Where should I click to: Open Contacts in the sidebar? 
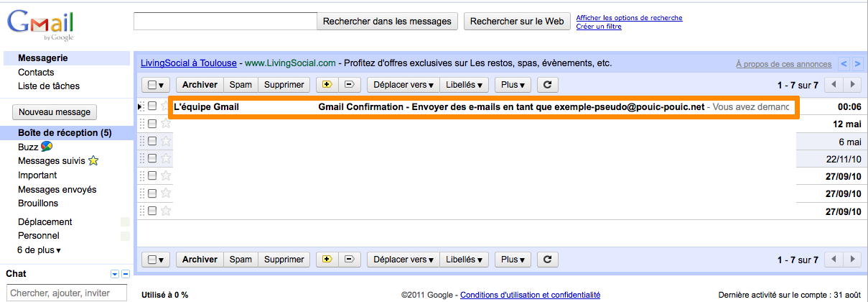(x=36, y=72)
